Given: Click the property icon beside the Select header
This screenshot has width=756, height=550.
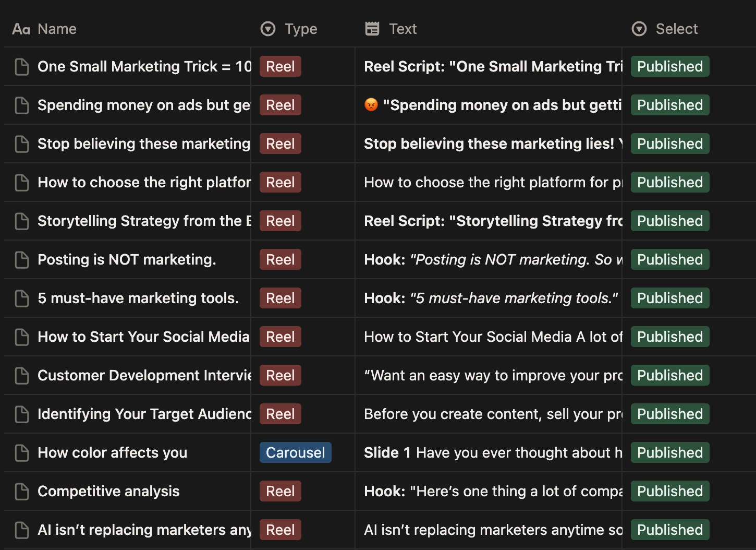Looking at the screenshot, I should click(x=639, y=29).
